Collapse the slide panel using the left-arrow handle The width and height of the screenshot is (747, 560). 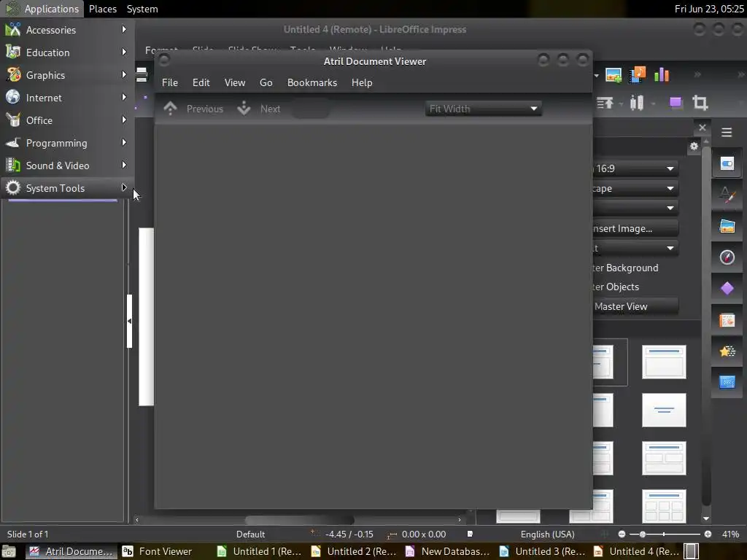tap(129, 321)
